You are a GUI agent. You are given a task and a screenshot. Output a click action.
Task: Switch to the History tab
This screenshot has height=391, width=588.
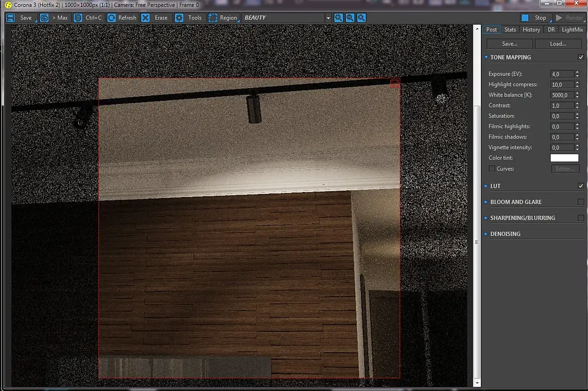coord(531,29)
